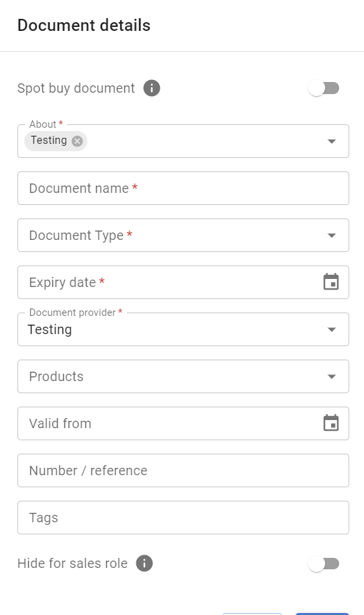The height and width of the screenshot is (615, 364).
Task: Open the Valid from calendar picker
Action: tap(331, 423)
